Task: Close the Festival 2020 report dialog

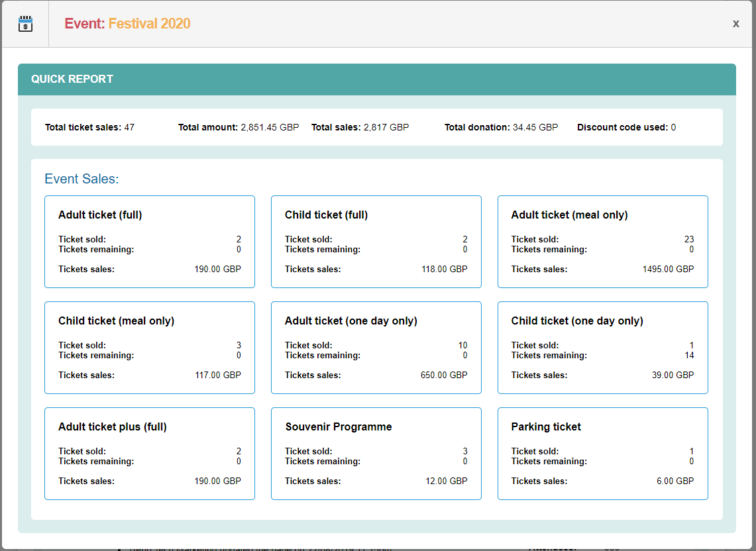Action: point(735,23)
